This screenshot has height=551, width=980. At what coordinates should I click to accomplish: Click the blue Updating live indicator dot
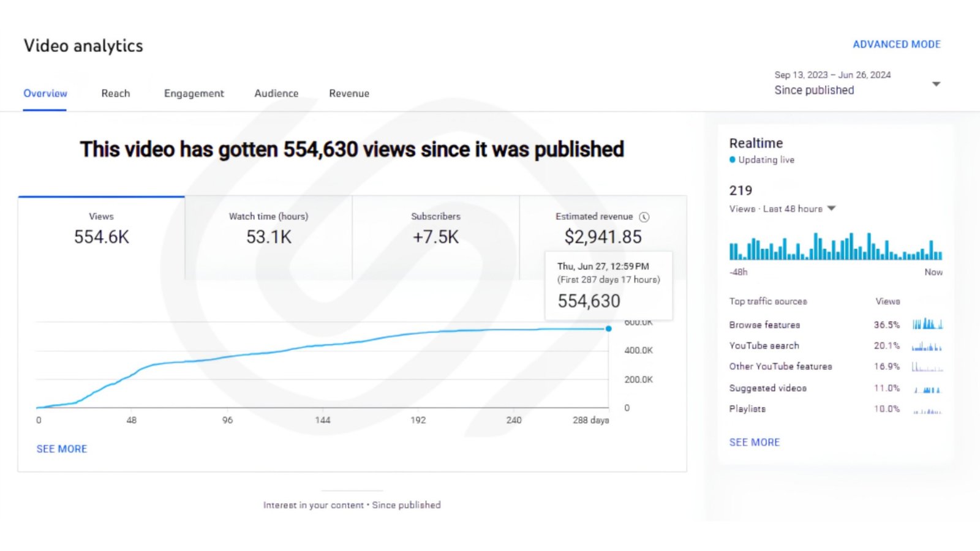tap(733, 160)
